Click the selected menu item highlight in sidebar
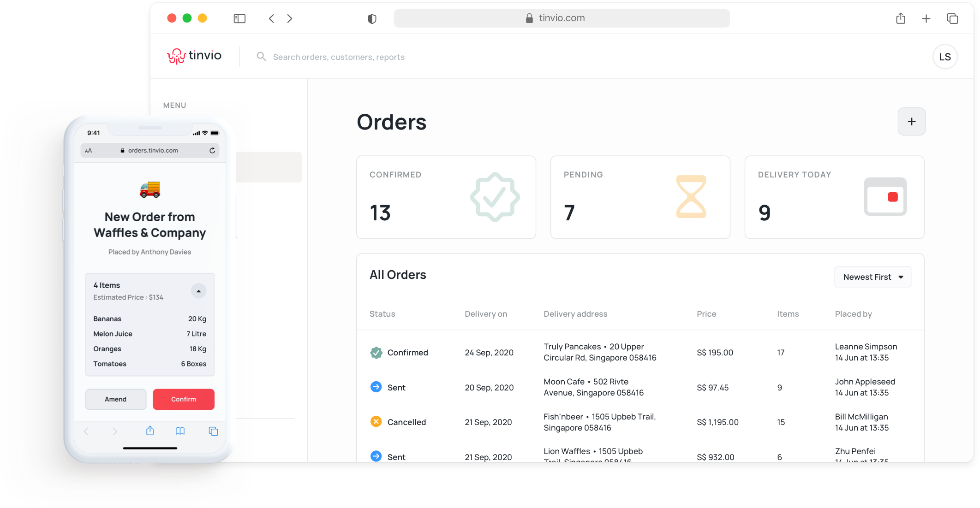The image size is (980, 508). [269, 167]
